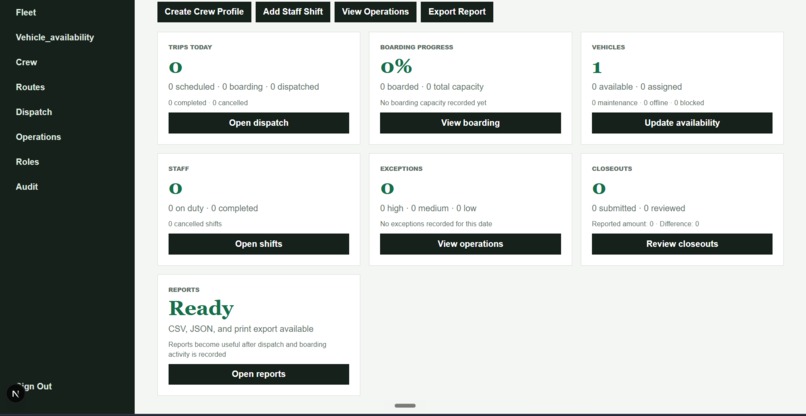Click the VEHICLES card heading
The height and width of the screenshot is (416, 806).
point(609,47)
